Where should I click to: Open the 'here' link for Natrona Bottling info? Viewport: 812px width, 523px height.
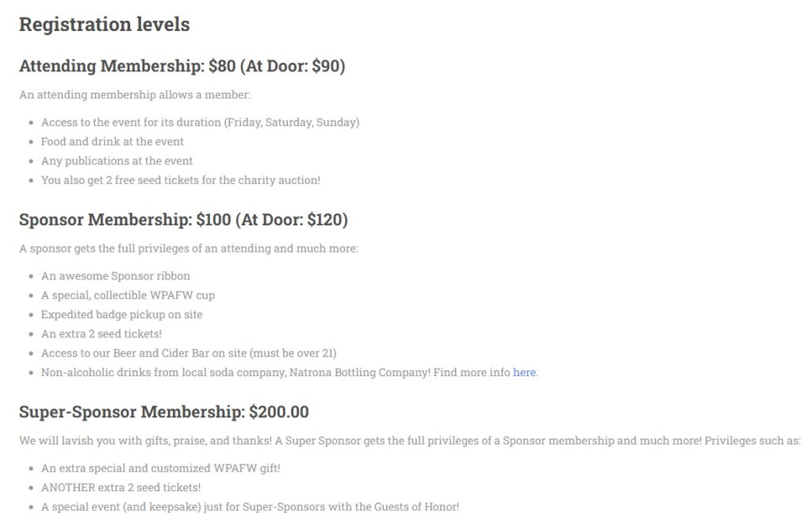click(x=524, y=372)
